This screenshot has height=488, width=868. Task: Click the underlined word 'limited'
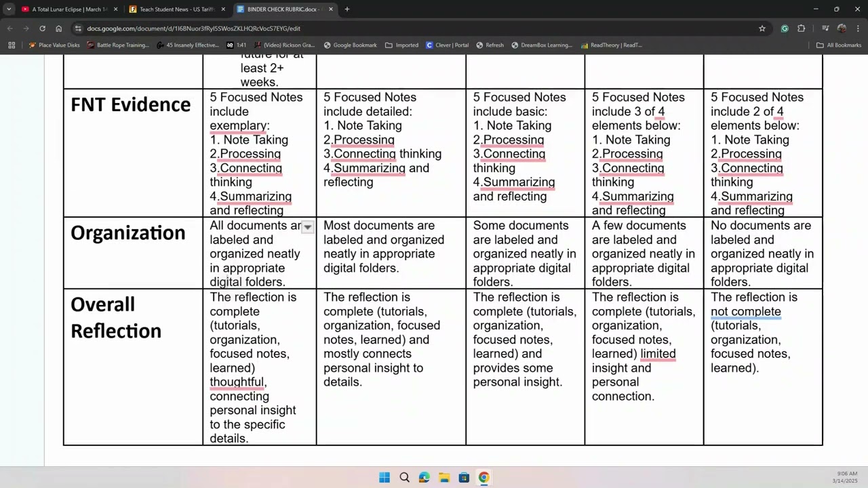tap(658, 354)
